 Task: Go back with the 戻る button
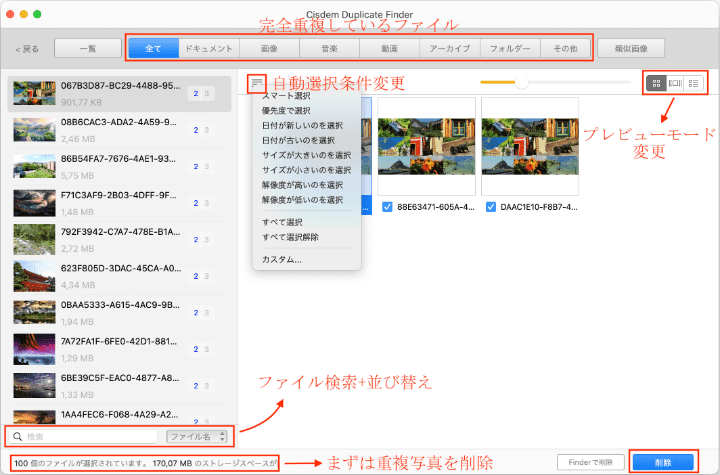point(27,49)
